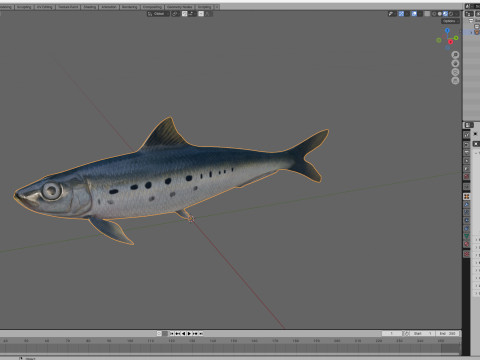Viewport: 480px width, 360px height.
Task: Toggle the preview range clock icon
Action: coord(407,333)
